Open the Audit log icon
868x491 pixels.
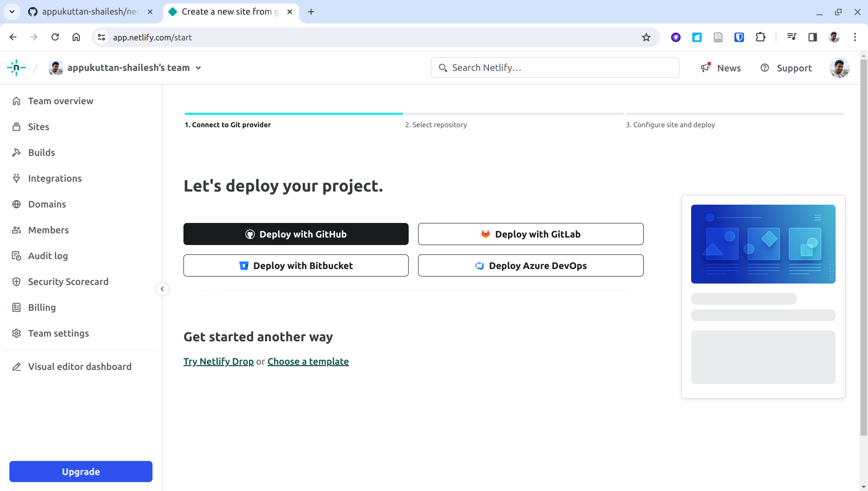(x=16, y=255)
